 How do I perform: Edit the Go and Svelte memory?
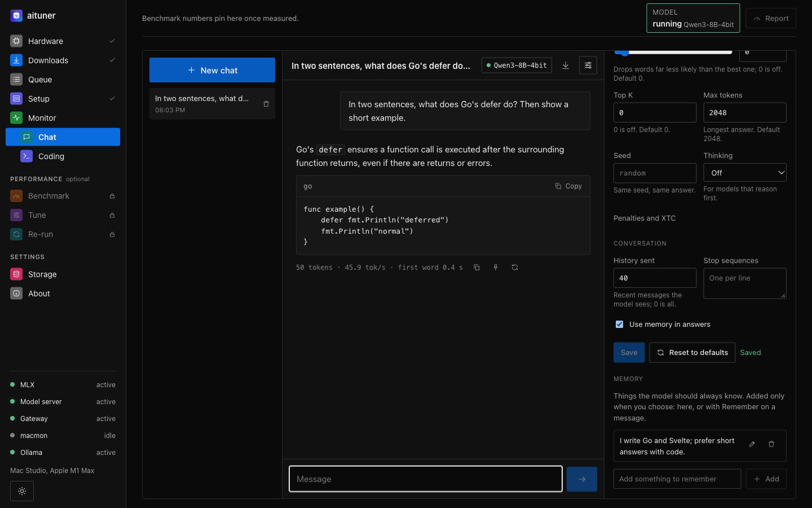[752, 444]
